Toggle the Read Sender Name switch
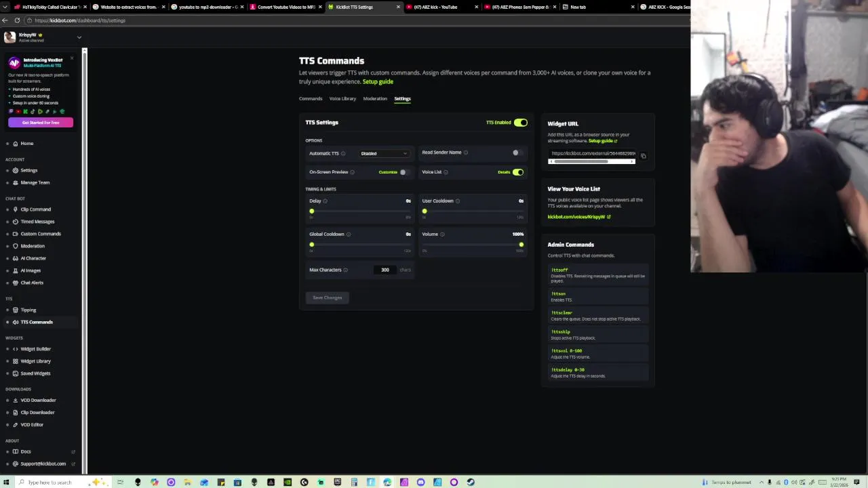This screenshot has width=868, height=488. coord(517,152)
